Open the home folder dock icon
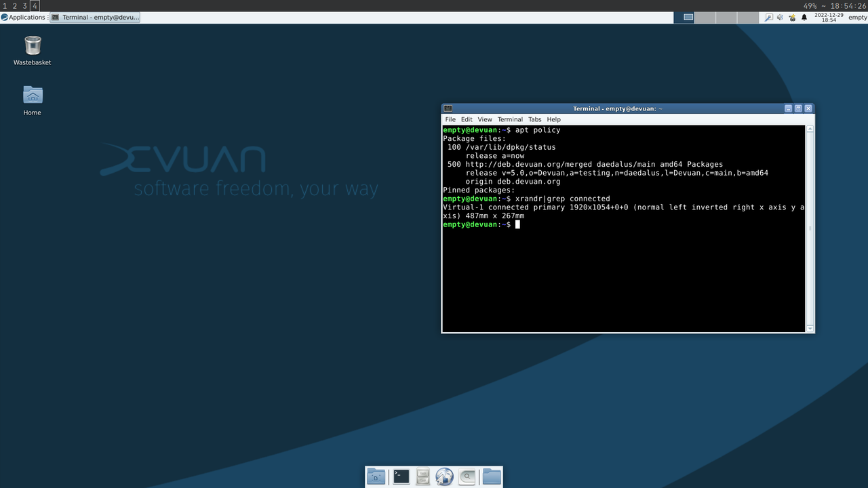The height and width of the screenshot is (488, 868). [492, 477]
